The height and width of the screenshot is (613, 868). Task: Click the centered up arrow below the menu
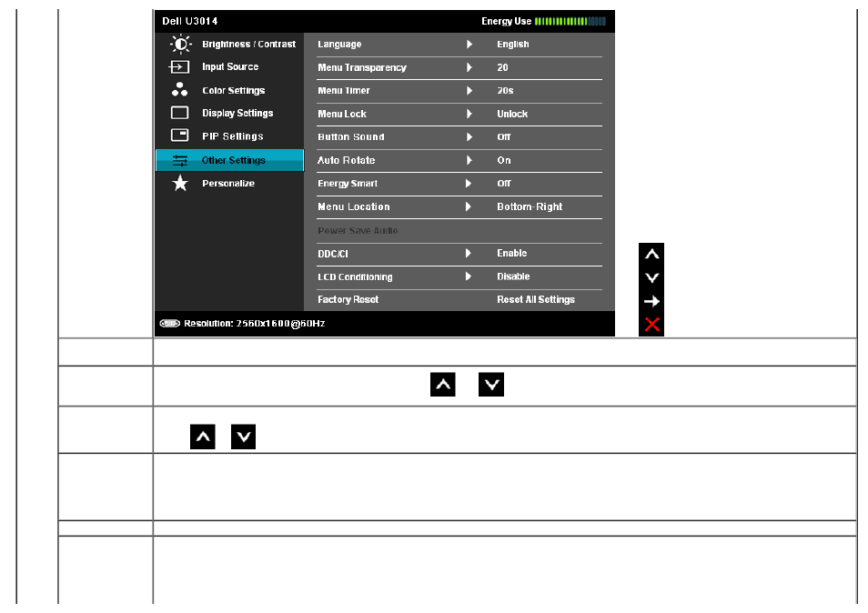(x=443, y=385)
